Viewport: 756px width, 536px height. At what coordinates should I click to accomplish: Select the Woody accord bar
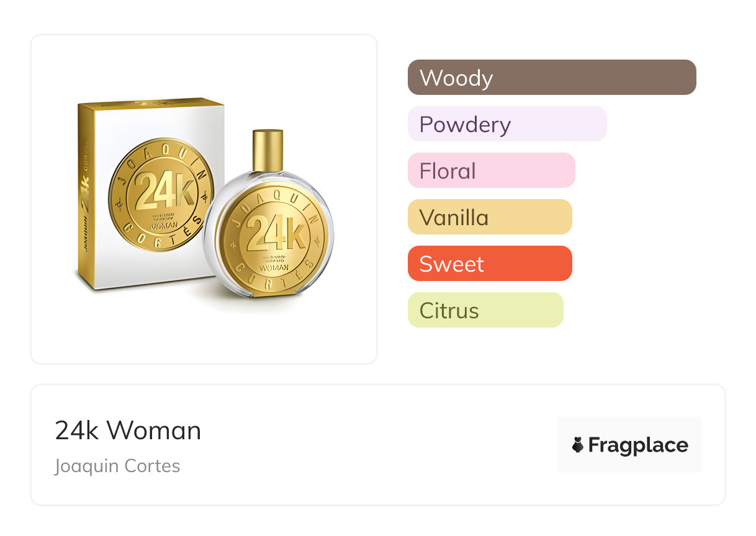tap(552, 78)
